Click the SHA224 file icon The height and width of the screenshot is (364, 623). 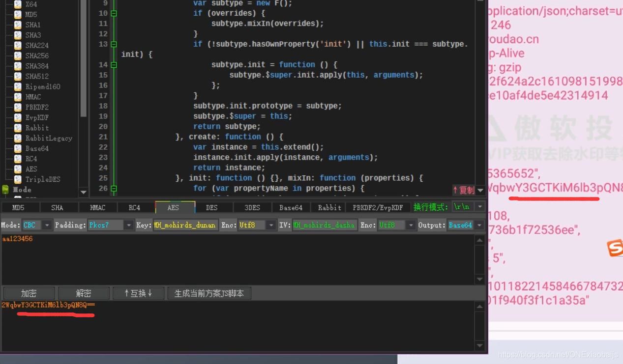(x=18, y=45)
